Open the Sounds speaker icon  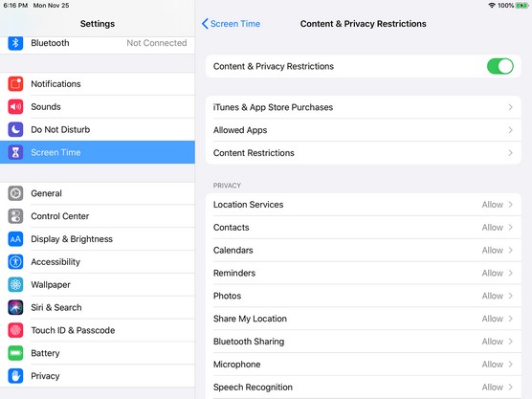pyautogui.click(x=15, y=106)
